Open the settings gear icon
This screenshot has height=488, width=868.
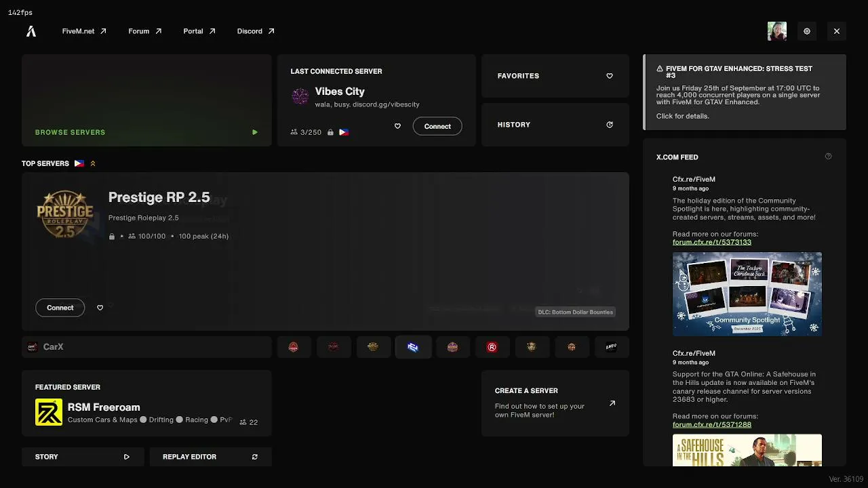[x=807, y=31]
